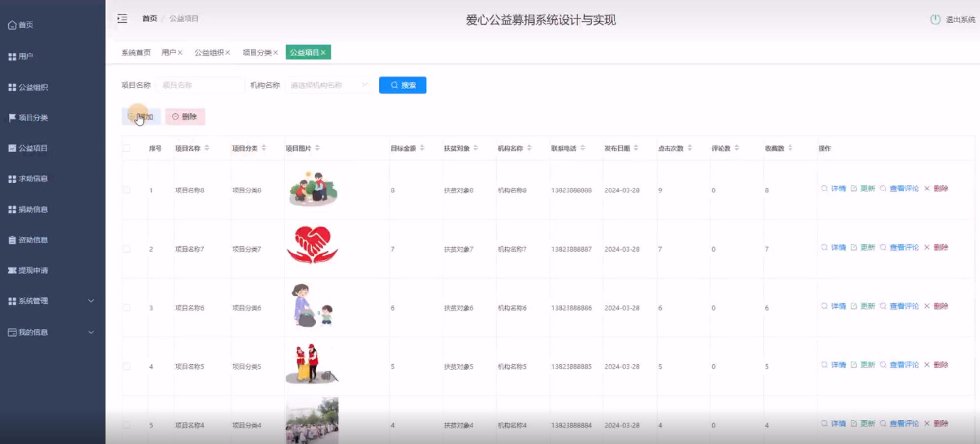Viewport: 980px width, 444px height.
Task: Close the 公益组织 tab
Action: coord(228,53)
